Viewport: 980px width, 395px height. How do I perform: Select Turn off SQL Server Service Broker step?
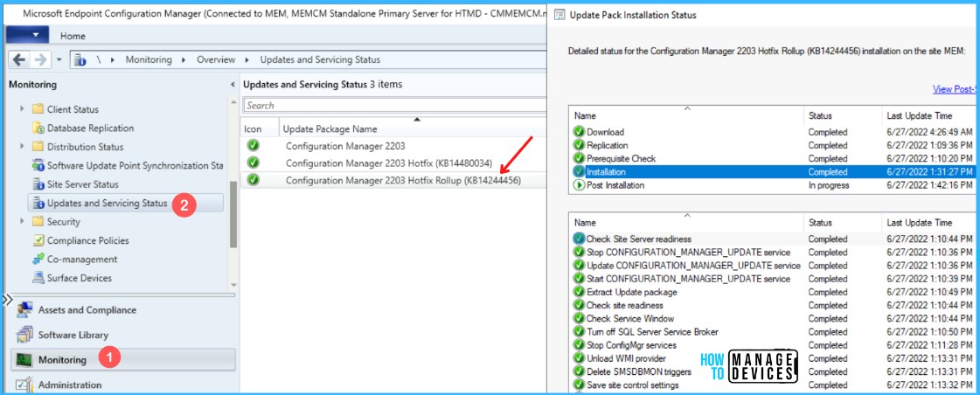774,332
